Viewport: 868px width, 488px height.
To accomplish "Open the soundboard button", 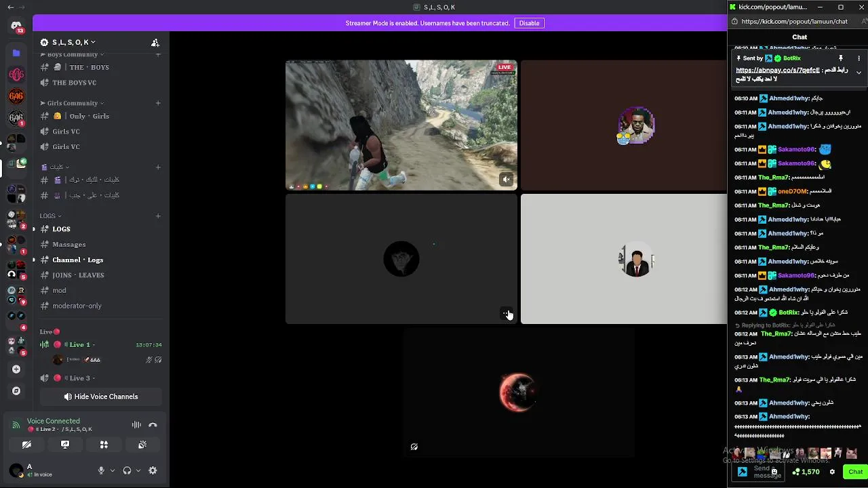I will 142,445.
